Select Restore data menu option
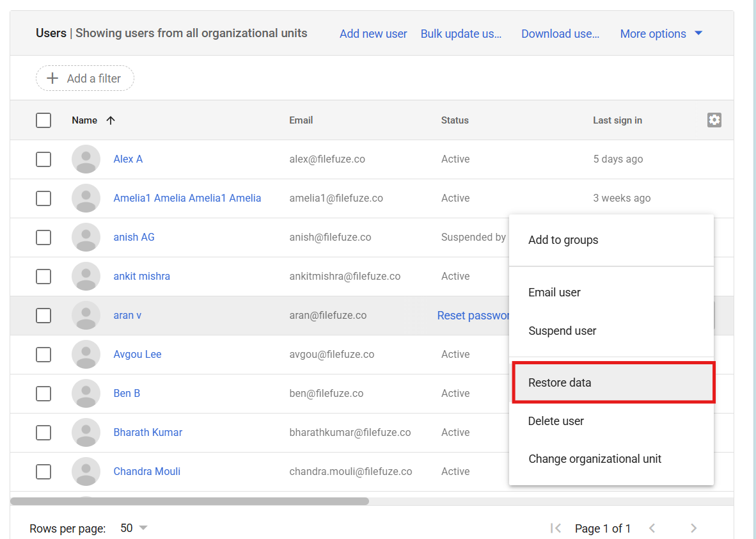 pos(613,382)
